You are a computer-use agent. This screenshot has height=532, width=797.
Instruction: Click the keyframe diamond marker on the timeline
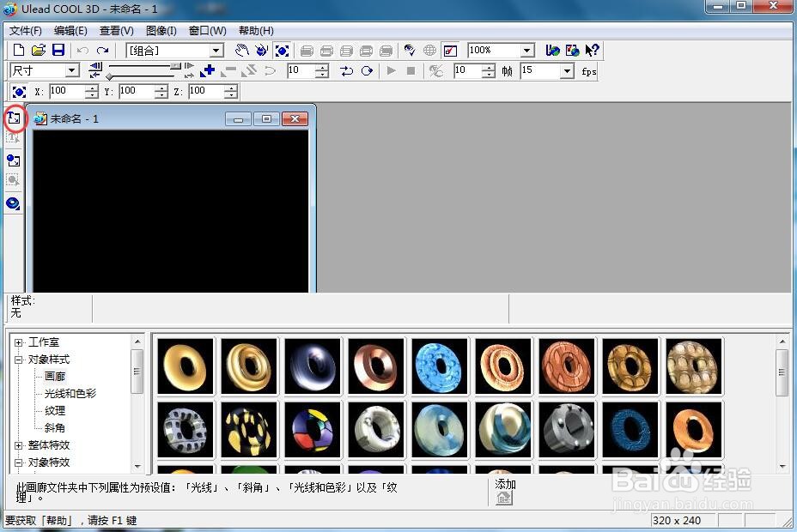109,77
